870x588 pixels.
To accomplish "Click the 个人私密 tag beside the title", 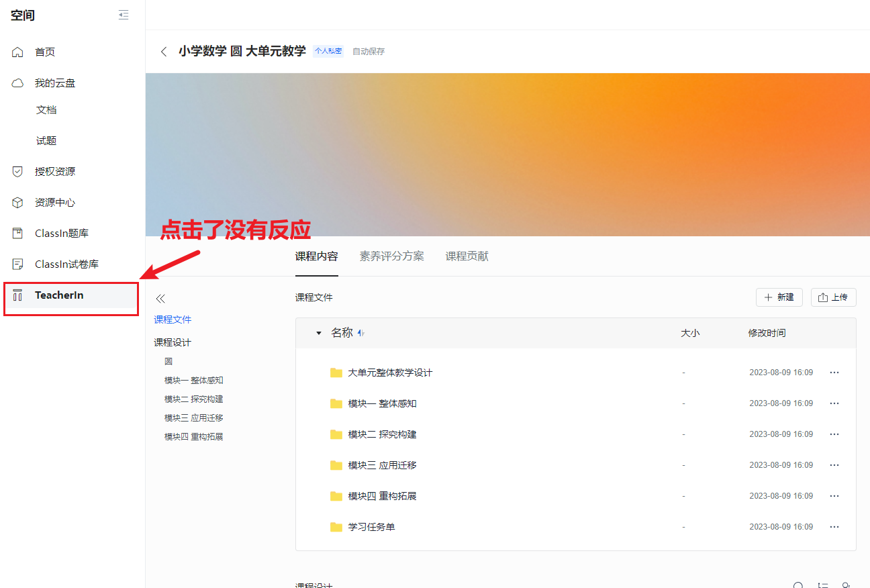I will point(328,51).
